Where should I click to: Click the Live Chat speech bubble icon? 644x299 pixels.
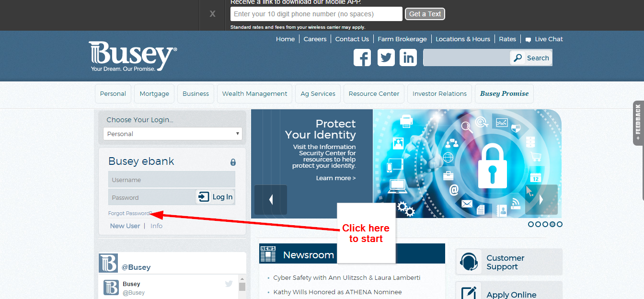[x=528, y=40]
